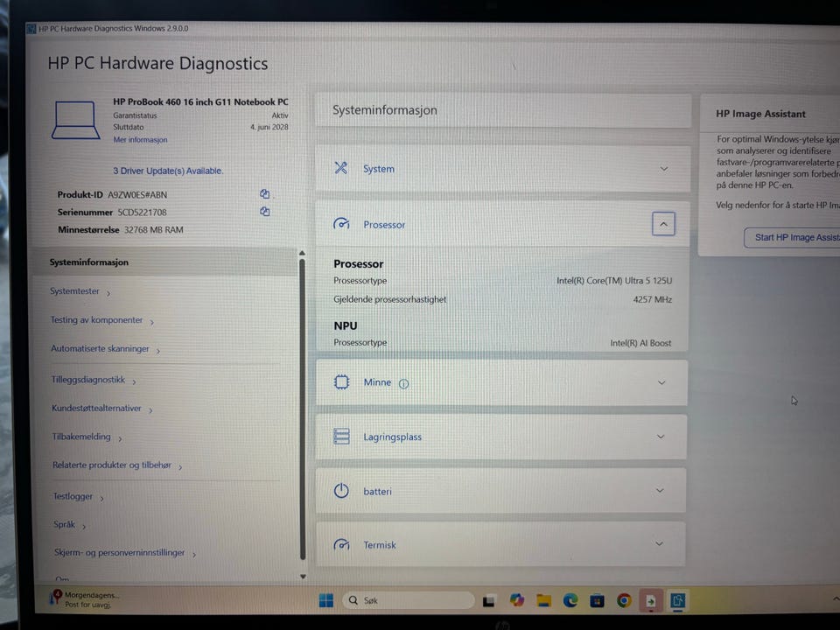
Task: Open File Explorer from the taskbar
Action: tap(543, 600)
